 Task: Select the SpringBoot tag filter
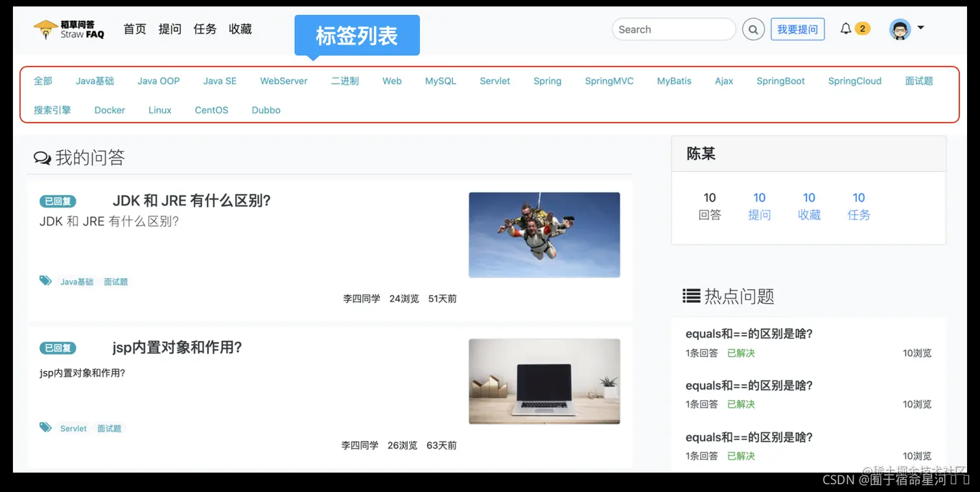(x=780, y=80)
